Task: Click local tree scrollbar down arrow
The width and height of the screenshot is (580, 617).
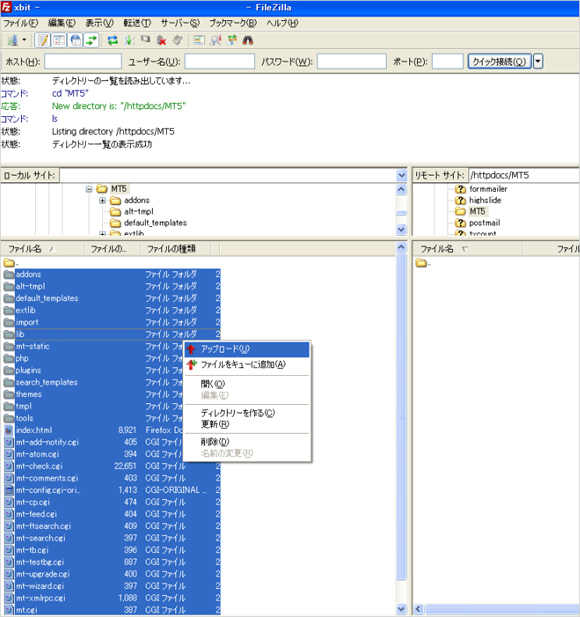Action: coord(401,229)
